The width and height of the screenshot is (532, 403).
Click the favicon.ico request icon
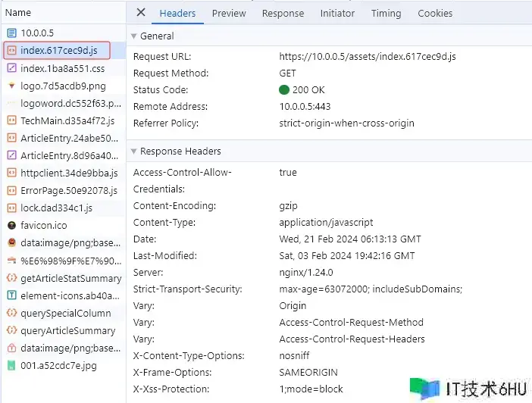[11, 225]
